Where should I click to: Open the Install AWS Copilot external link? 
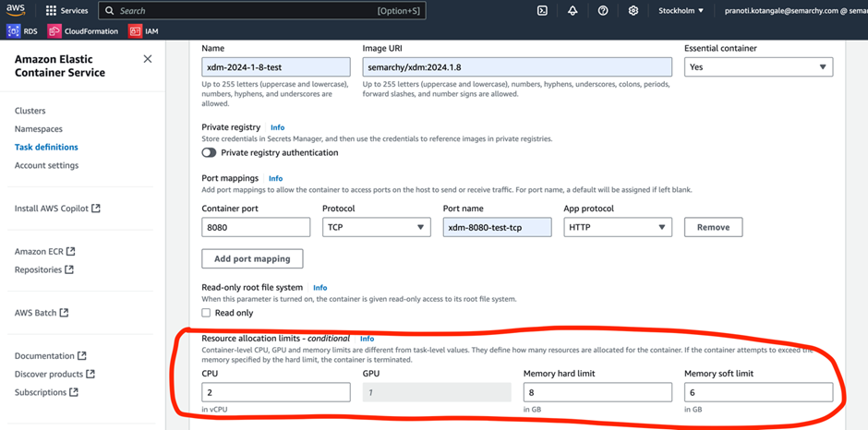click(57, 209)
